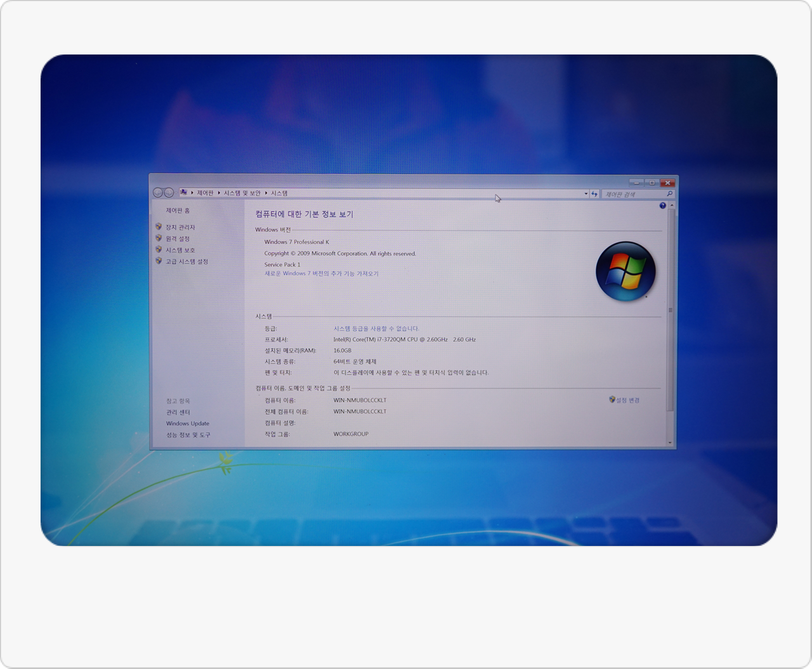Click the refresh icon beside address bar
812x669 pixels.
point(594,194)
